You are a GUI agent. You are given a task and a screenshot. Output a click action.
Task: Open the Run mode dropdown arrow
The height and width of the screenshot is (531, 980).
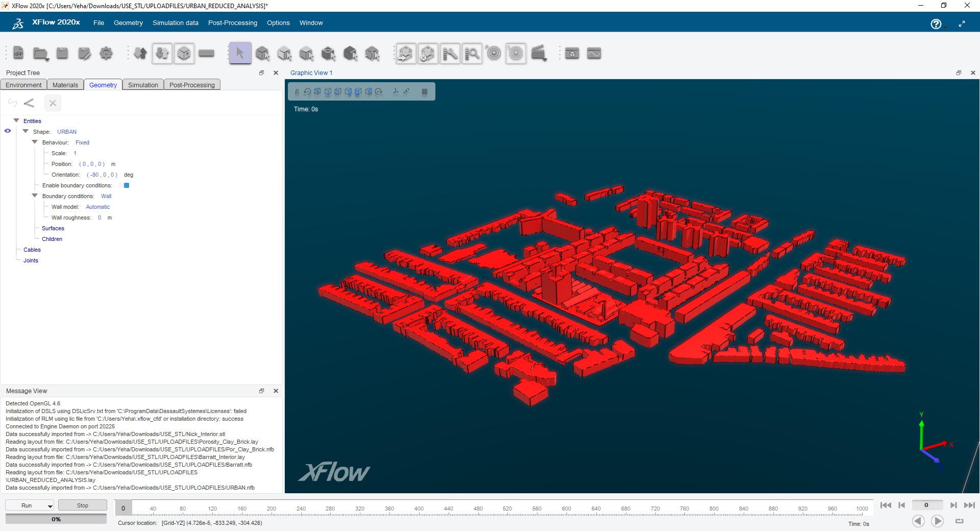tap(50, 505)
